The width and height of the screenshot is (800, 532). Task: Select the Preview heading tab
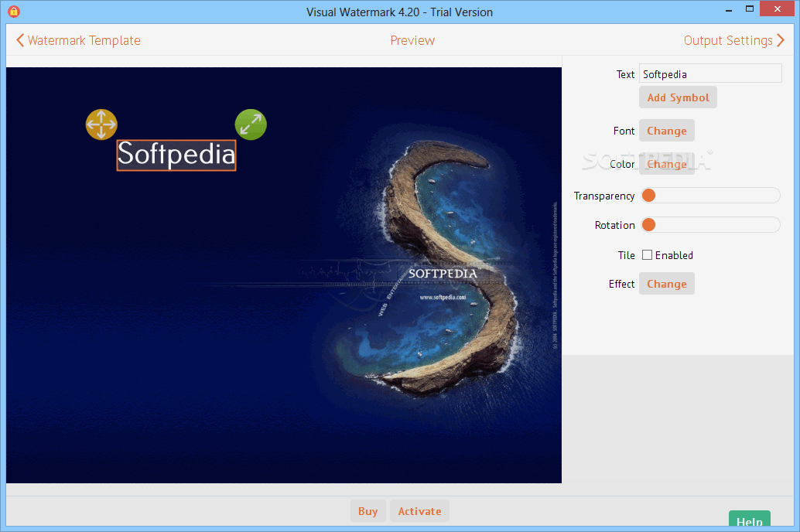[412, 40]
